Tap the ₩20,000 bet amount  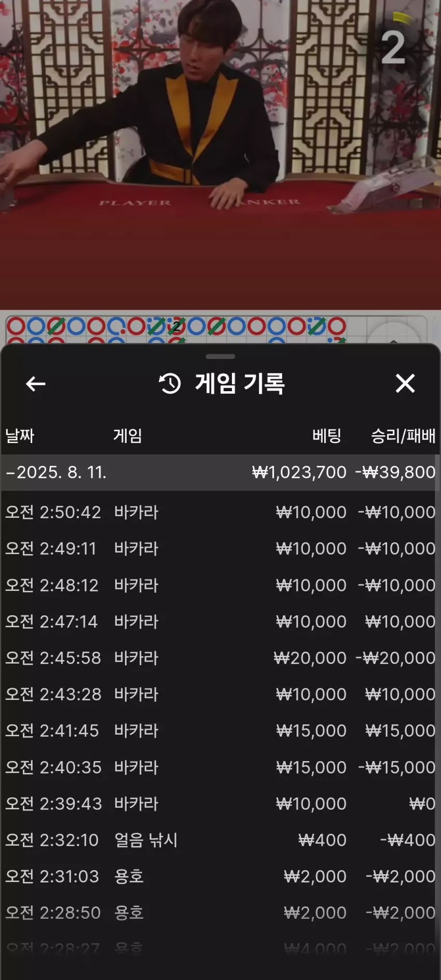tap(310, 658)
